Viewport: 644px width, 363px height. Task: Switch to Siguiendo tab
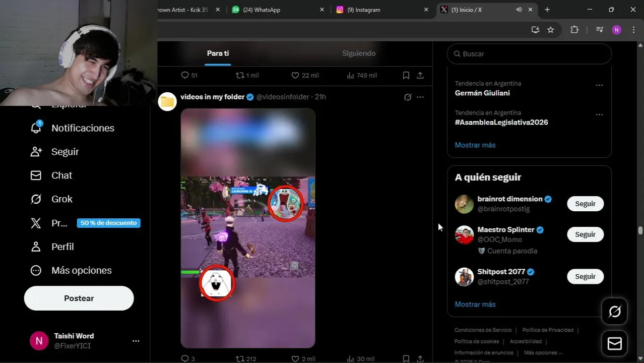359,53
